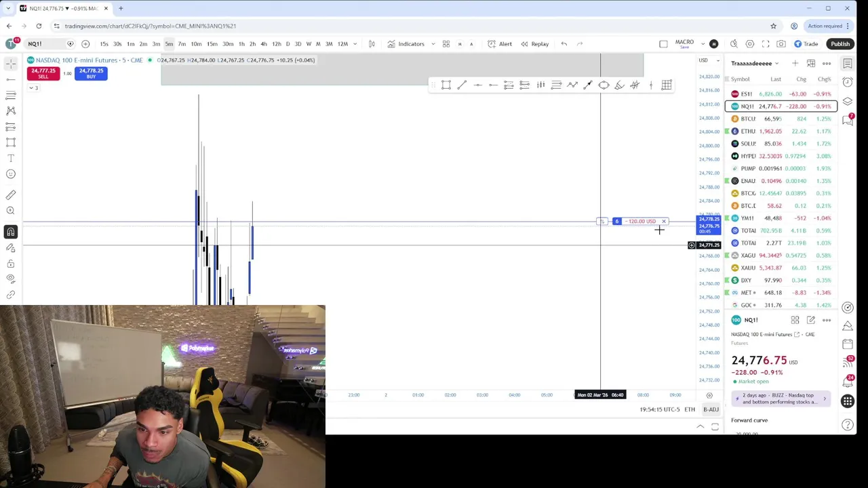Select the path tool in floating toolbar
The image size is (868, 488).
coord(572,85)
